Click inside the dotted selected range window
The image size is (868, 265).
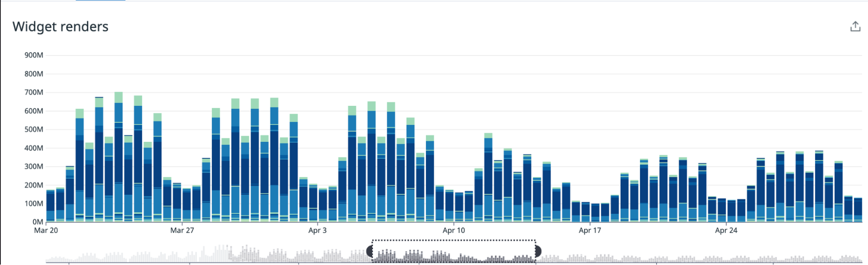pyautogui.click(x=454, y=252)
